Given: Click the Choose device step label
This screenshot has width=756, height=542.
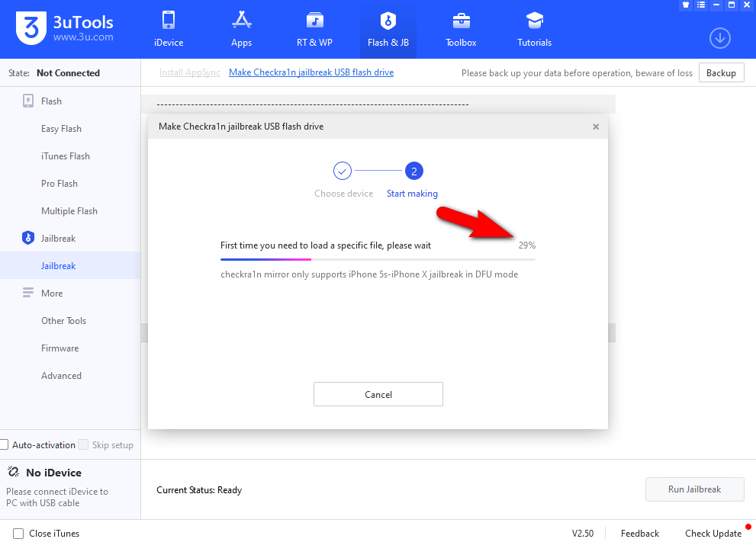Looking at the screenshot, I should click(x=344, y=193).
